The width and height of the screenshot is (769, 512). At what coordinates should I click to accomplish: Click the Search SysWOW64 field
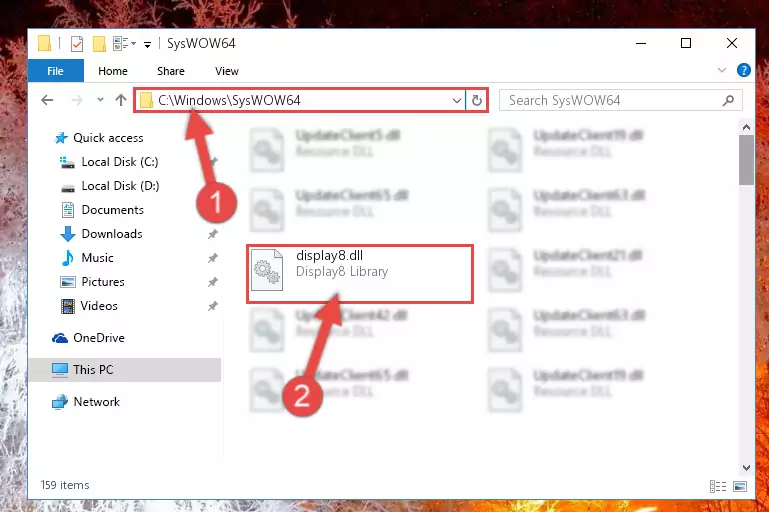[620, 101]
